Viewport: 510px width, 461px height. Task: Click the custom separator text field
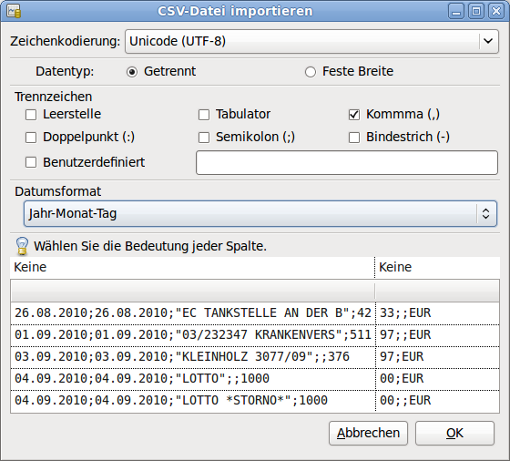(x=347, y=163)
